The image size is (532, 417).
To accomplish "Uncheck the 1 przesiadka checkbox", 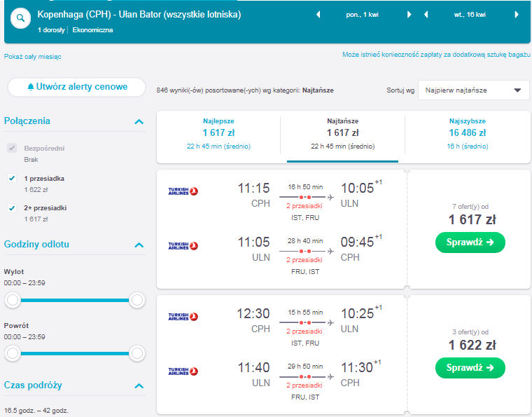I will point(12,178).
